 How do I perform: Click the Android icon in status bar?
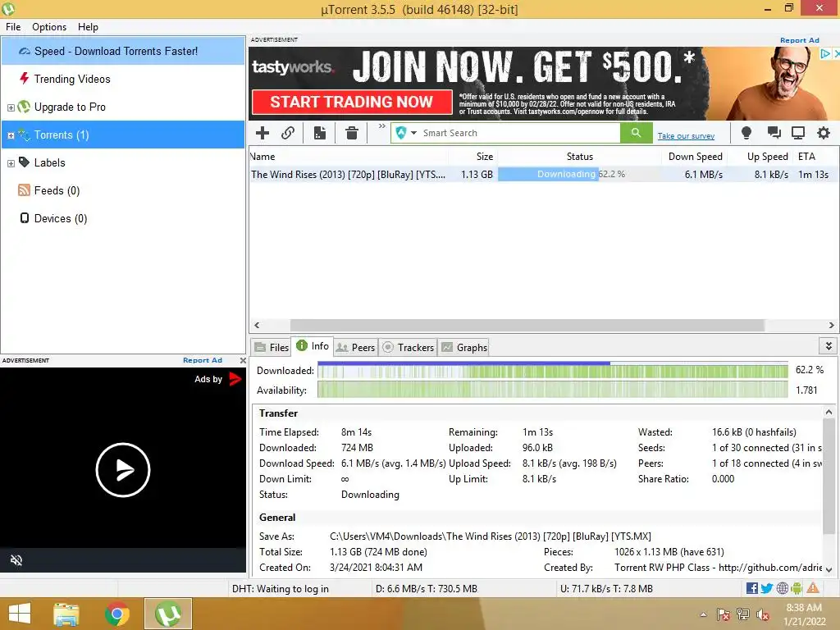click(797, 588)
